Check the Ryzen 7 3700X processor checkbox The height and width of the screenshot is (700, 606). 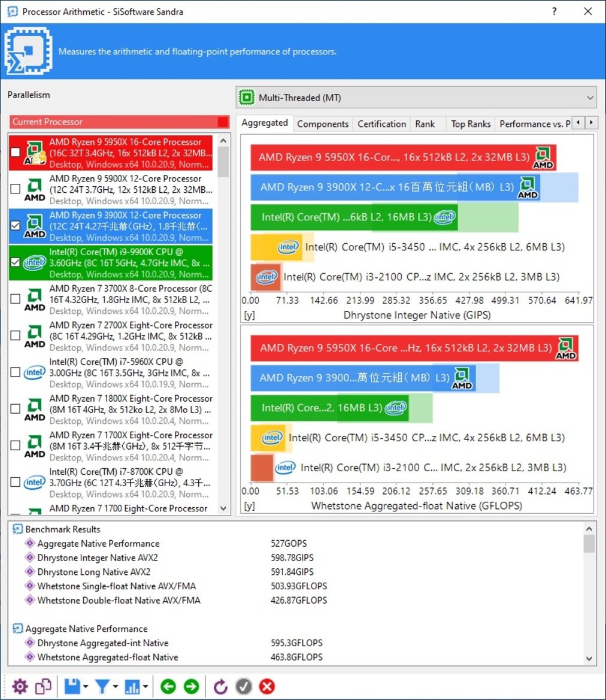[16, 299]
